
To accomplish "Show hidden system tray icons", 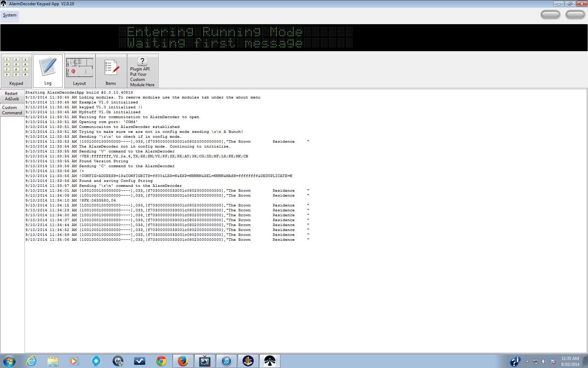I will point(527,361).
